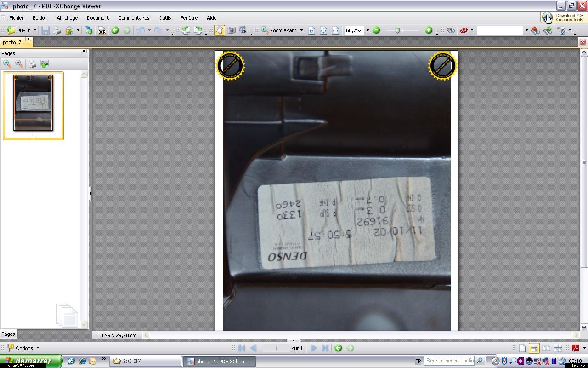This screenshot has width=588, height=368.
Task: Click Find Previous binoculars icon
Action: tap(536, 30)
